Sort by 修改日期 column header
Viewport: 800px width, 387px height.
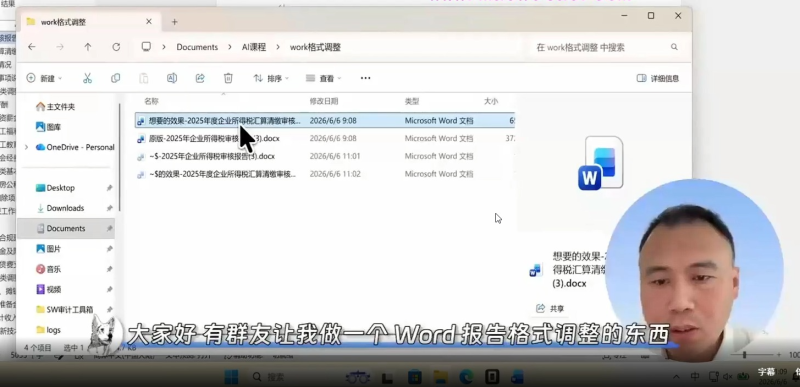click(x=323, y=101)
